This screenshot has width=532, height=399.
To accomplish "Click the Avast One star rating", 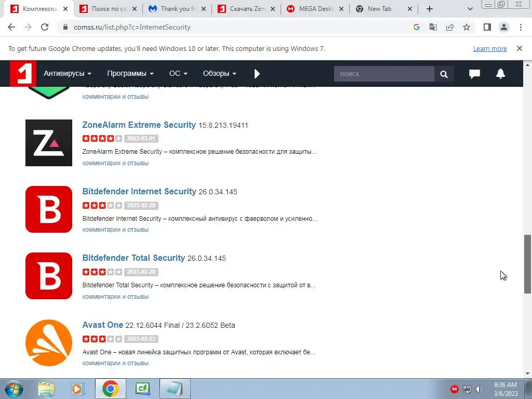I will tap(102, 339).
